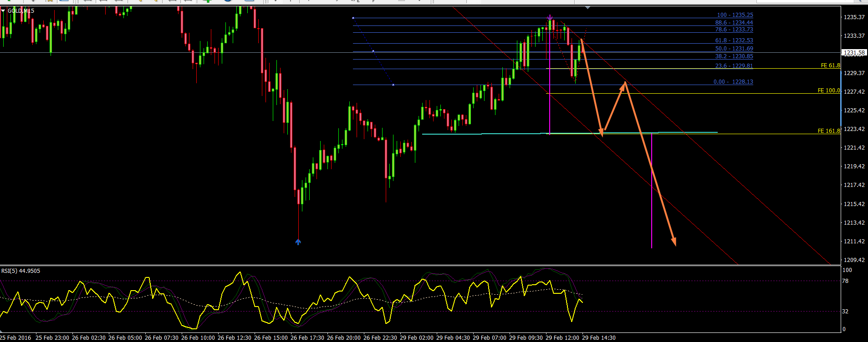Viewport: 868px width, 342px height.
Task: Click price scale value 1213.42
Action: click(854, 223)
